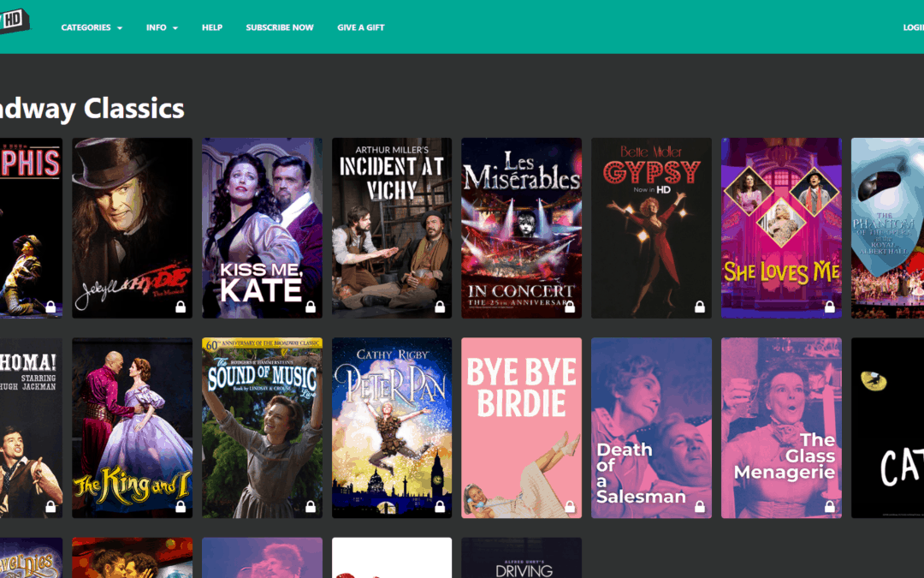The width and height of the screenshot is (924, 578).
Task: Select Les Misérables In Concert poster
Action: (x=522, y=229)
